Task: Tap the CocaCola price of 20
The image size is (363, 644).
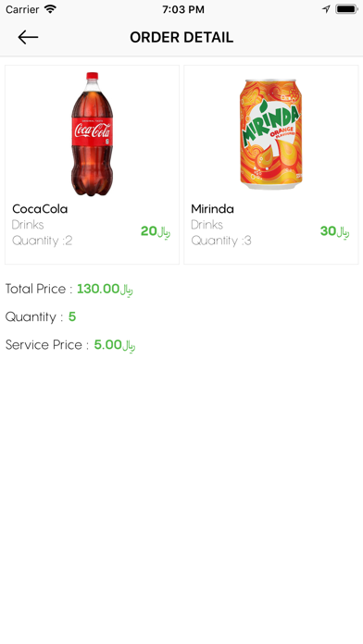Action: [x=156, y=231]
